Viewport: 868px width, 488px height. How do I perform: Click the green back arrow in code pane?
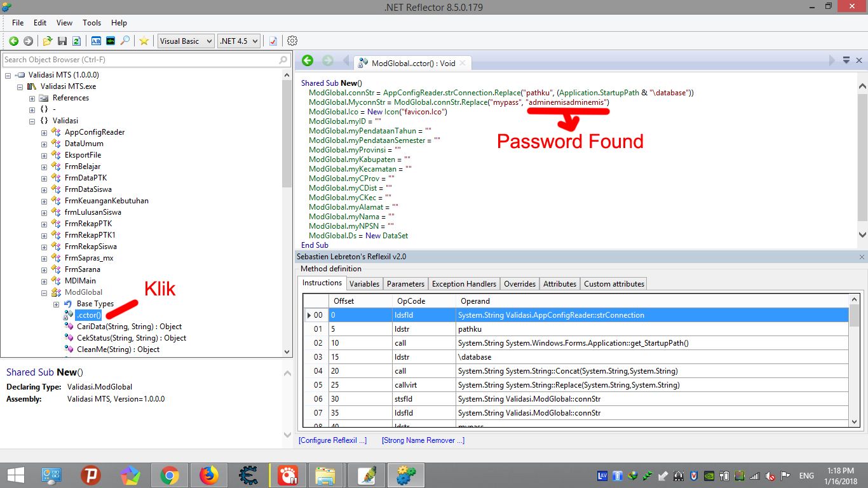(308, 60)
